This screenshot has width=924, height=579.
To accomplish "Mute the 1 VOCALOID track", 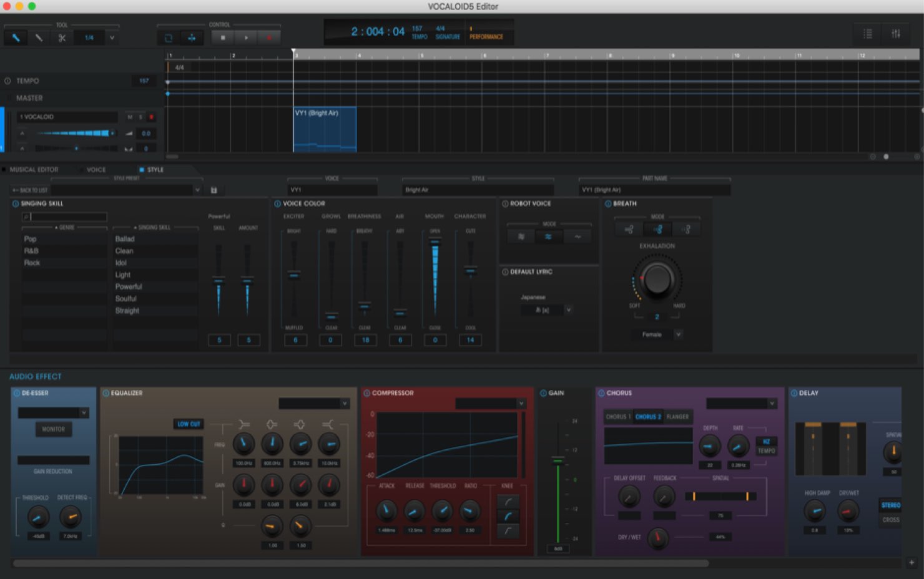I will [130, 117].
